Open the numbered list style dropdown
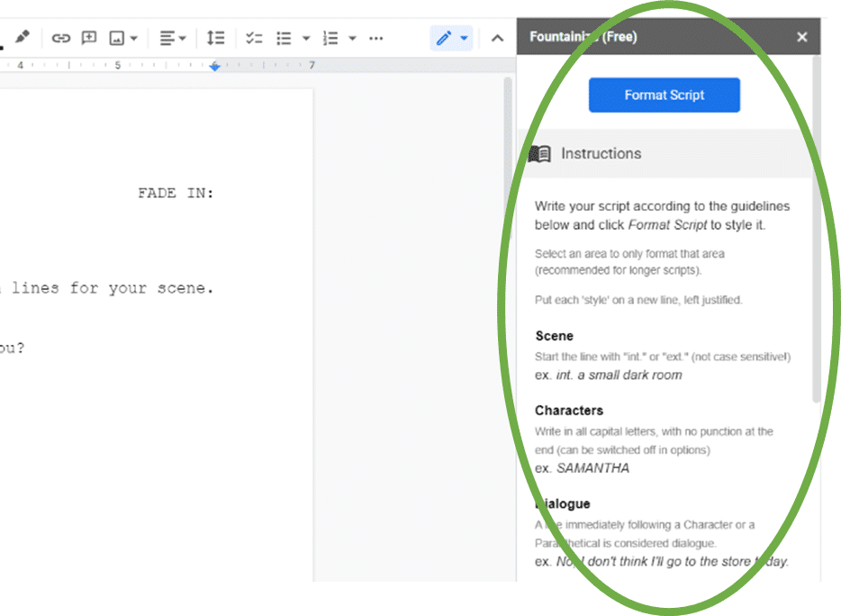841x616 pixels. click(x=352, y=38)
